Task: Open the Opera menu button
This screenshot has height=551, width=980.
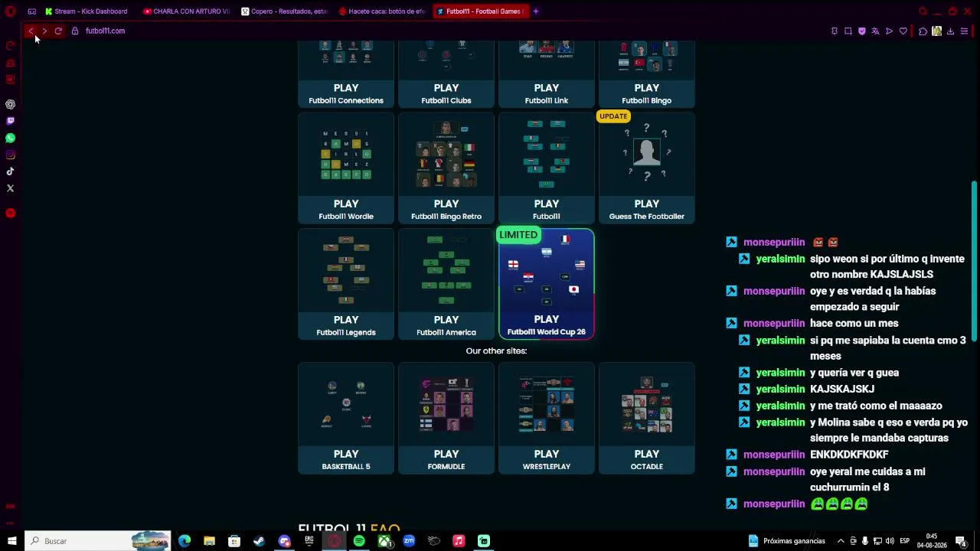Action: point(11,11)
